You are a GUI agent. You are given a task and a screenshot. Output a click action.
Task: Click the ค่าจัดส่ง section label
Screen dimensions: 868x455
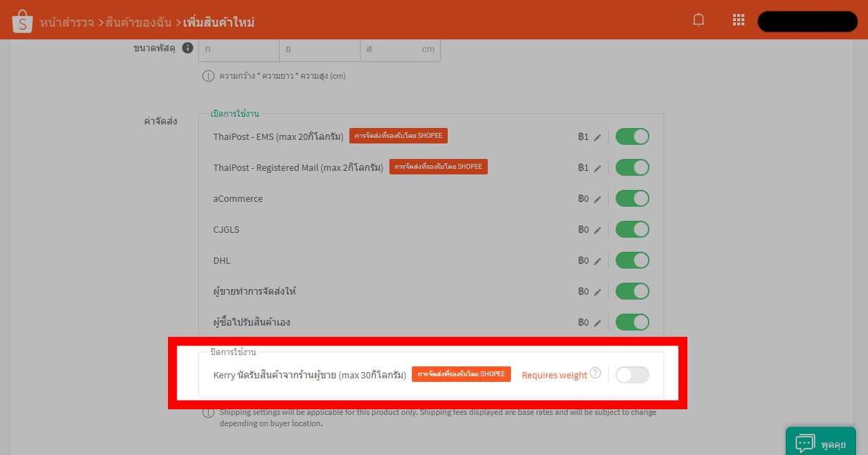click(x=160, y=121)
